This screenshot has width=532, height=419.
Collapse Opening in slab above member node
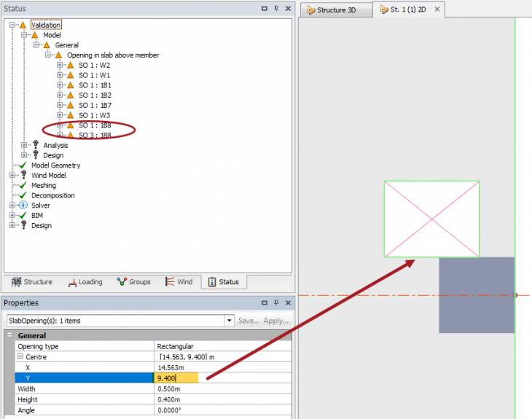click(48, 55)
